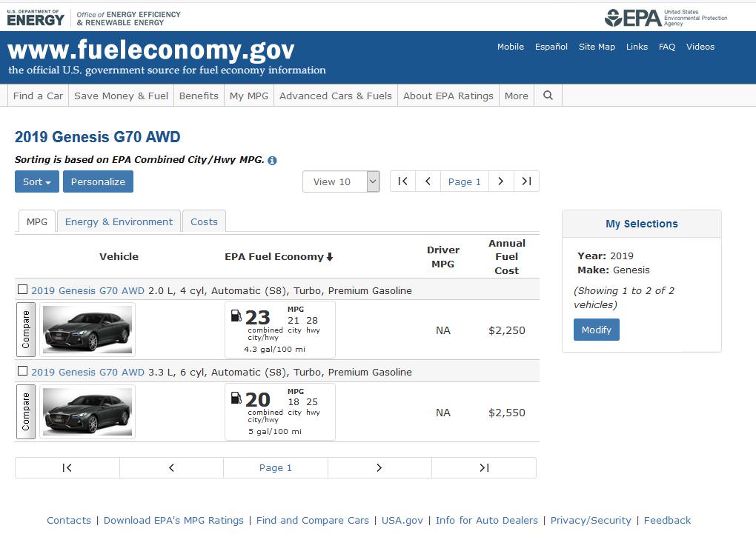The image size is (756, 557).
Task: Click the U.S. Department of Energy logo
Action: pos(35,18)
